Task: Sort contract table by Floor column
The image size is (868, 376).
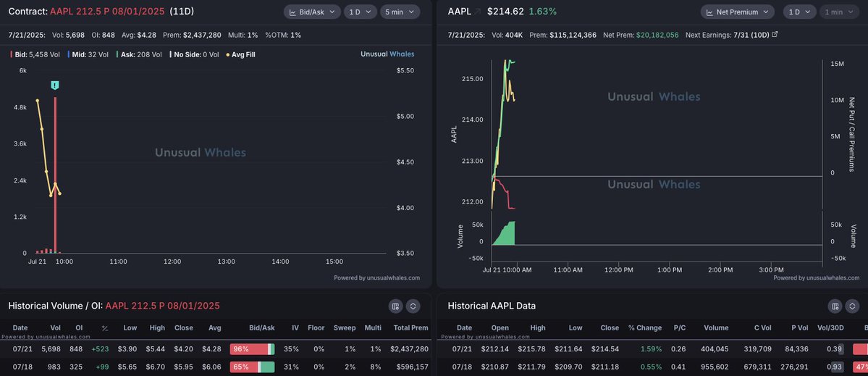Action: 316,328
